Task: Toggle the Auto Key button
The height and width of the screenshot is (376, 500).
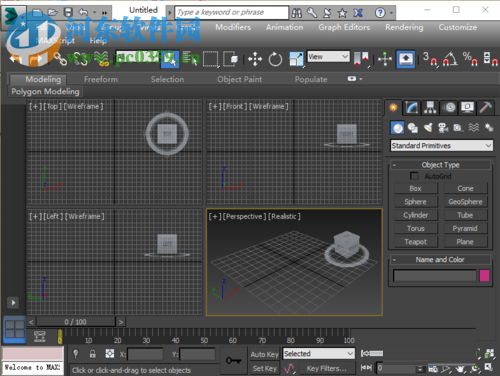Action: (x=264, y=354)
